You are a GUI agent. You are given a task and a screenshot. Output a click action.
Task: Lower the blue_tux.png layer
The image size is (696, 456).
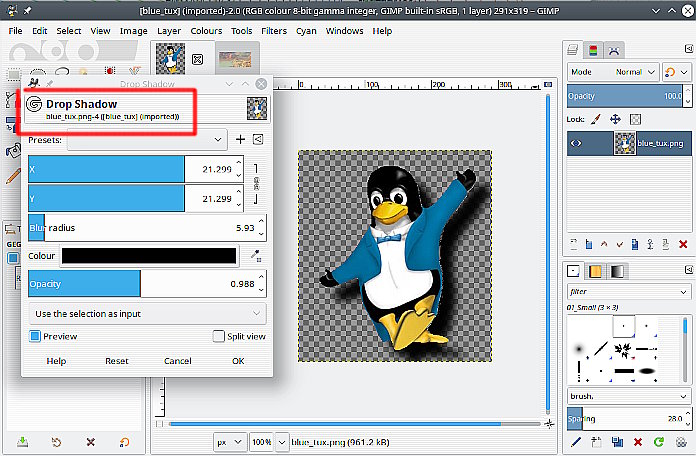tap(620, 244)
